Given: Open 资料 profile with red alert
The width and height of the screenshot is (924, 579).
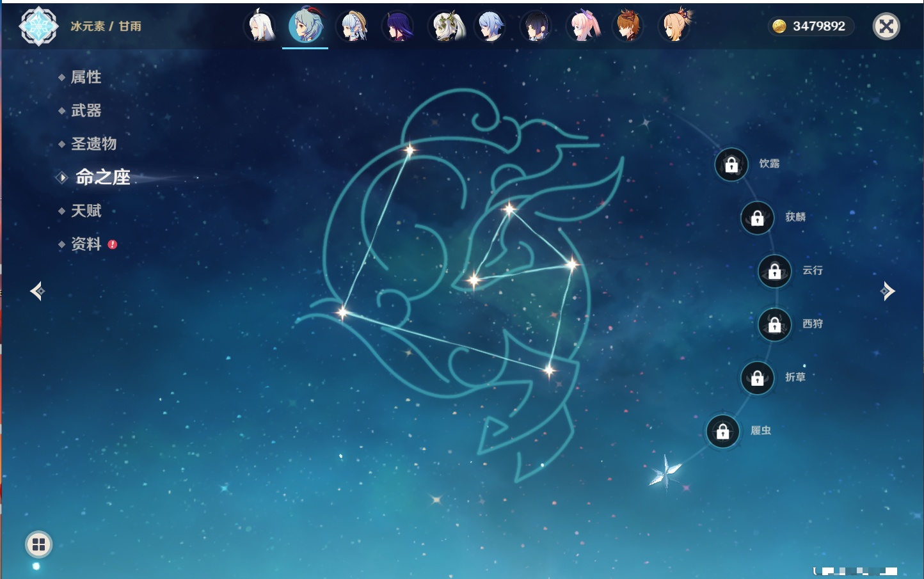Looking at the screenshot, I should click(x=86, y=244).
